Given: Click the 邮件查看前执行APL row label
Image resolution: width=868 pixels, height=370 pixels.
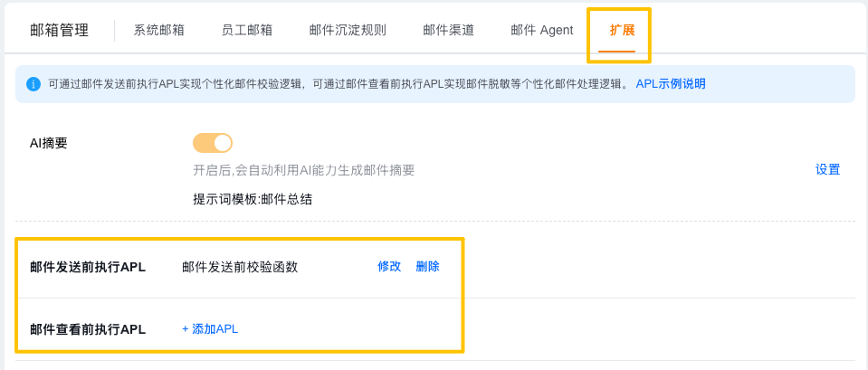Looking at the screenshot, I should click(x=88, y=329).
